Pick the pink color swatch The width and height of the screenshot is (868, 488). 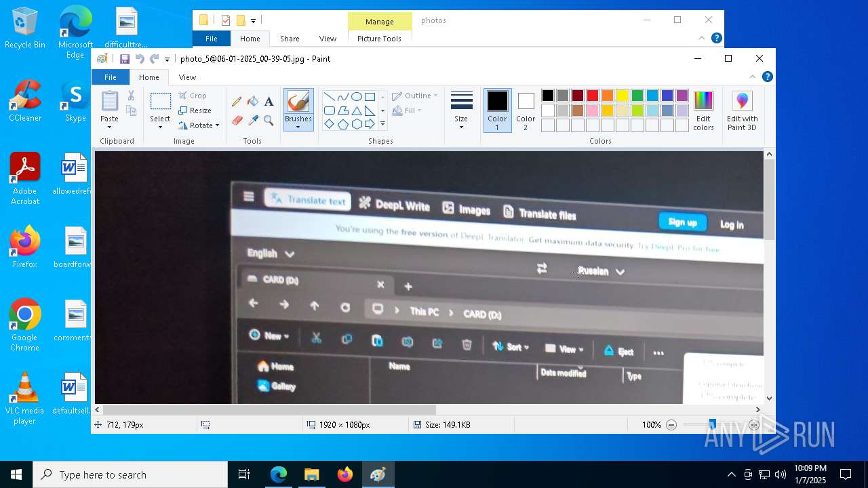(593, 110)
